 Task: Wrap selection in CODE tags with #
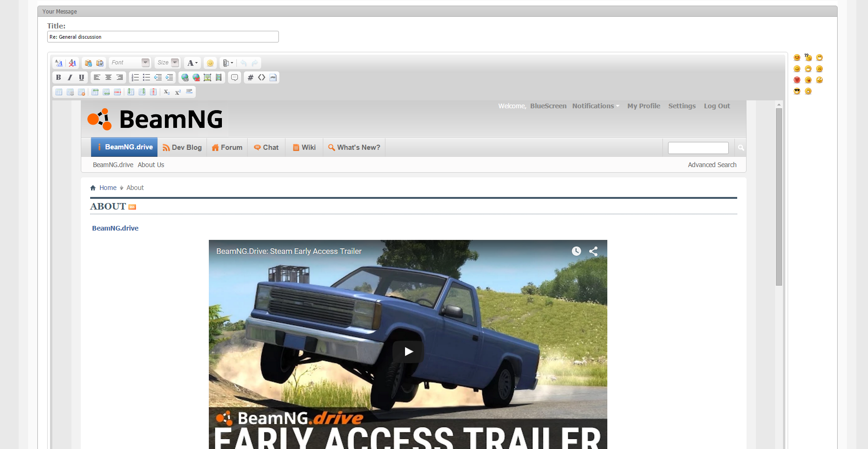[x=250, y=77]
